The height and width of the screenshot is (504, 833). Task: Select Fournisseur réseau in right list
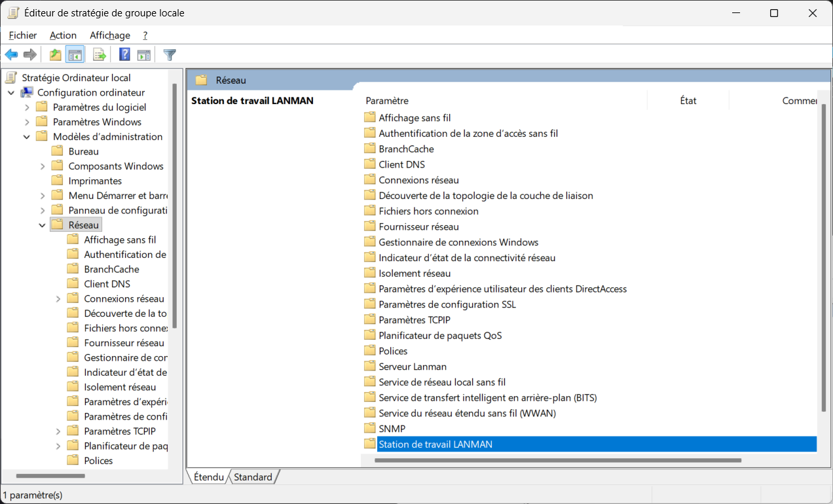click(418, 226)
